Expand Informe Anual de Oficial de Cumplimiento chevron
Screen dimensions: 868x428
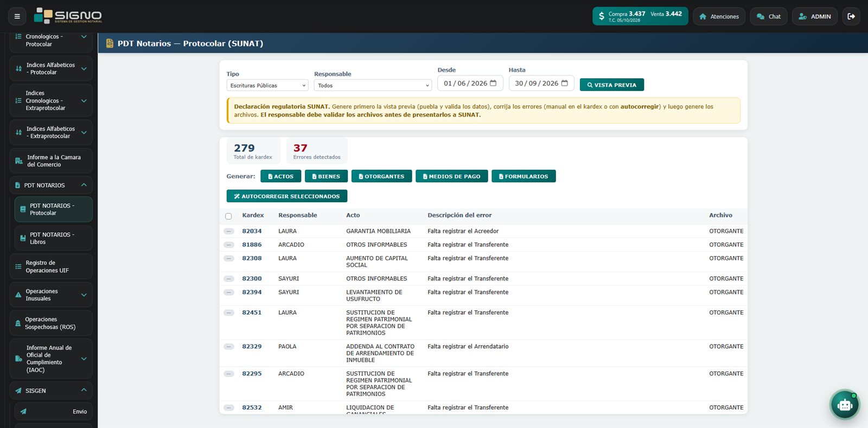(x=84, y=359)
